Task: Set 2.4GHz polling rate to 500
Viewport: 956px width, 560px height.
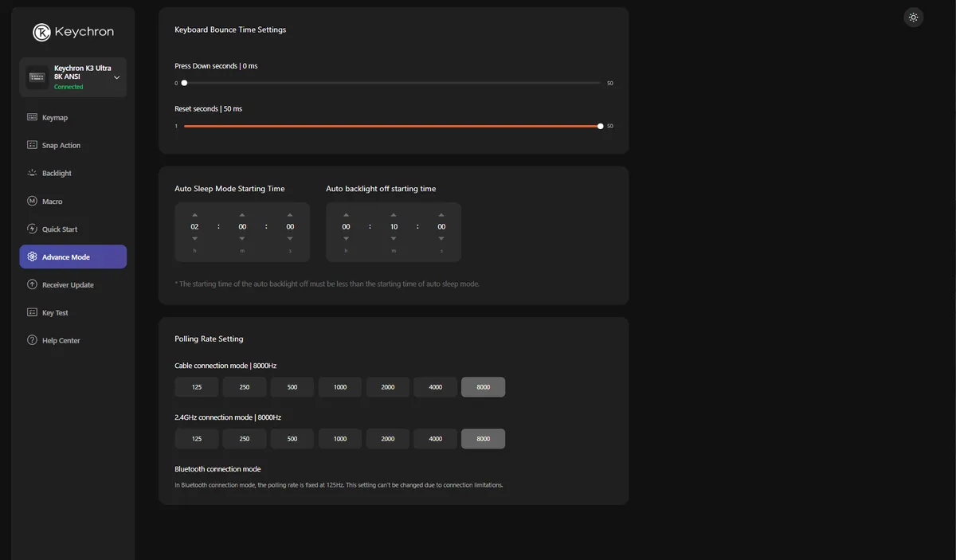Action: (x=292, y=439)
